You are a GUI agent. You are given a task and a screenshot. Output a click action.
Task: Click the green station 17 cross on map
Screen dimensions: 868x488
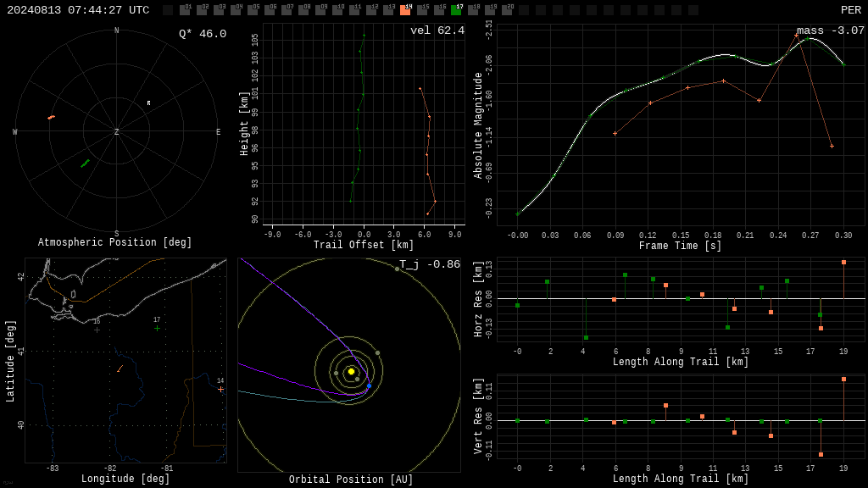(157, 329)
